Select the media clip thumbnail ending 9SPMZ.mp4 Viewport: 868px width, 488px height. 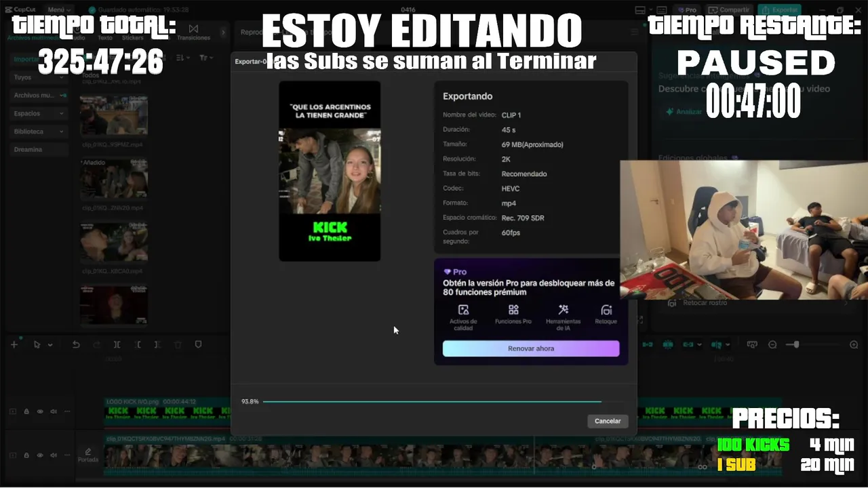113,116
